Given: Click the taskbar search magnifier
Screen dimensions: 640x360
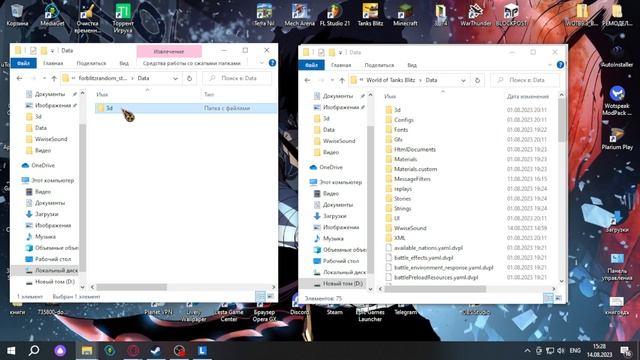Looking at the screenshot, I should [x=34, y=351].
